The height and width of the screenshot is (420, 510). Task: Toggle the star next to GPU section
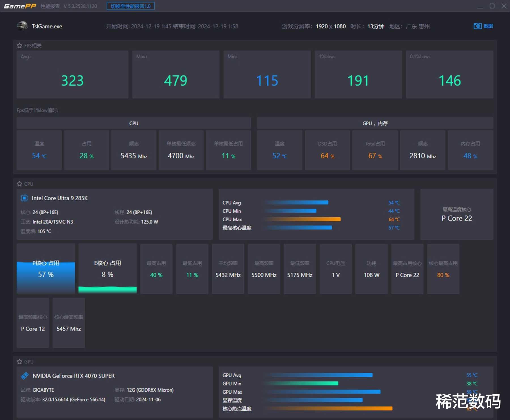(19, 362)
